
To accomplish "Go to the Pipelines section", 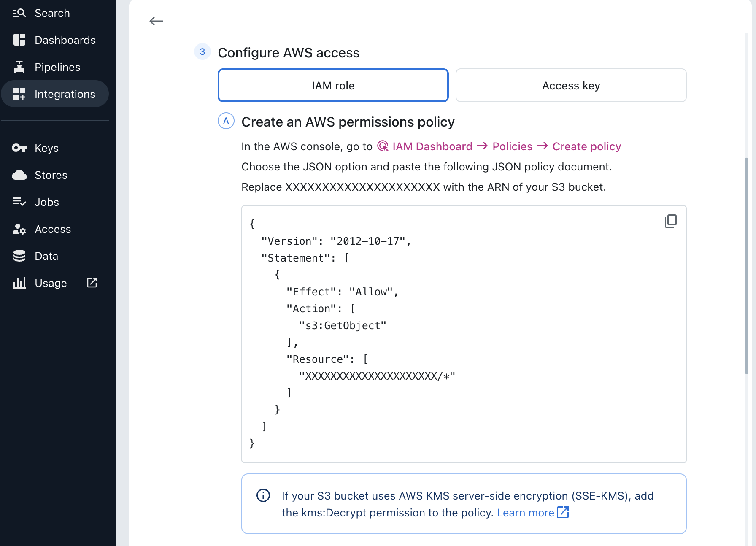I will click(57, 67).
